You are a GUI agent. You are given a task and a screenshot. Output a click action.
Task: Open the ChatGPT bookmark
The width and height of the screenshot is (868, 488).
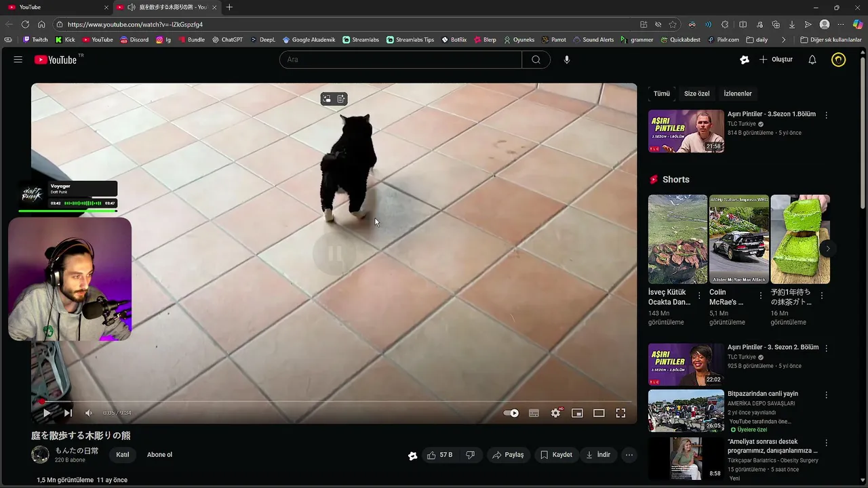[x=227, y=39]
